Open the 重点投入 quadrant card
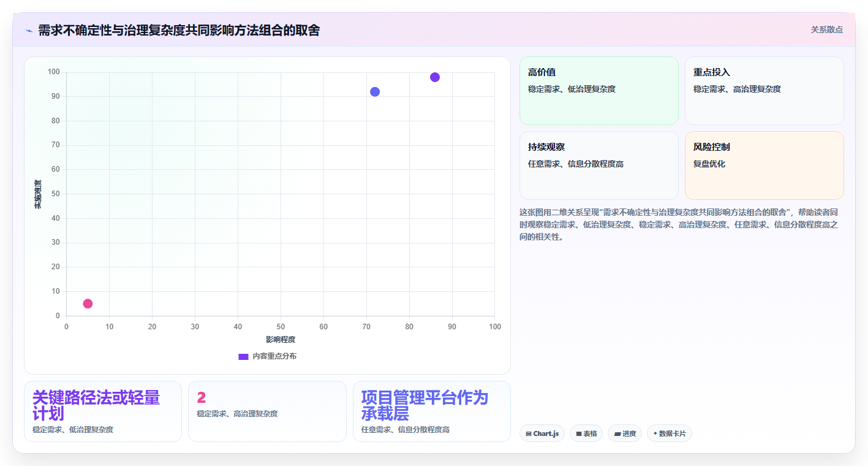 [764, 91]
